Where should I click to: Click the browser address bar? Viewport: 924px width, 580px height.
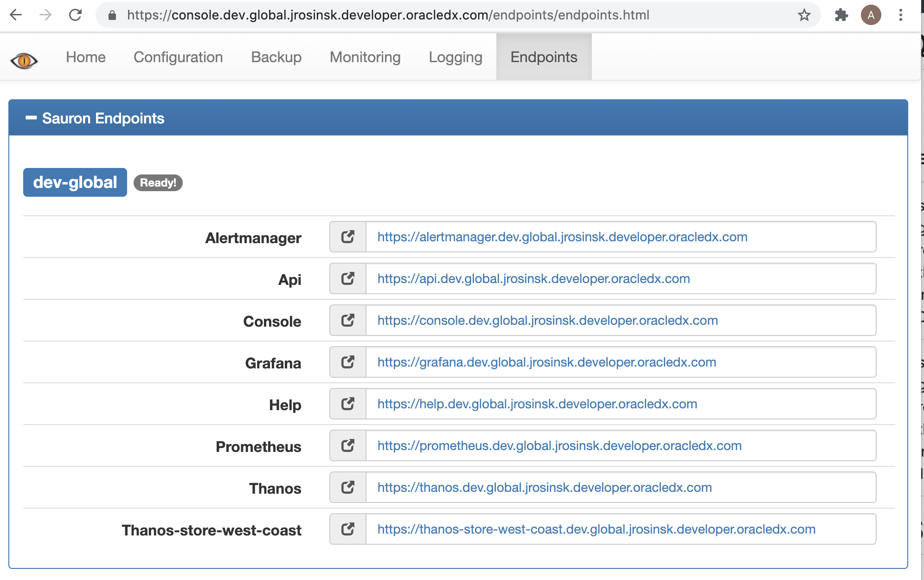[387, 15]
